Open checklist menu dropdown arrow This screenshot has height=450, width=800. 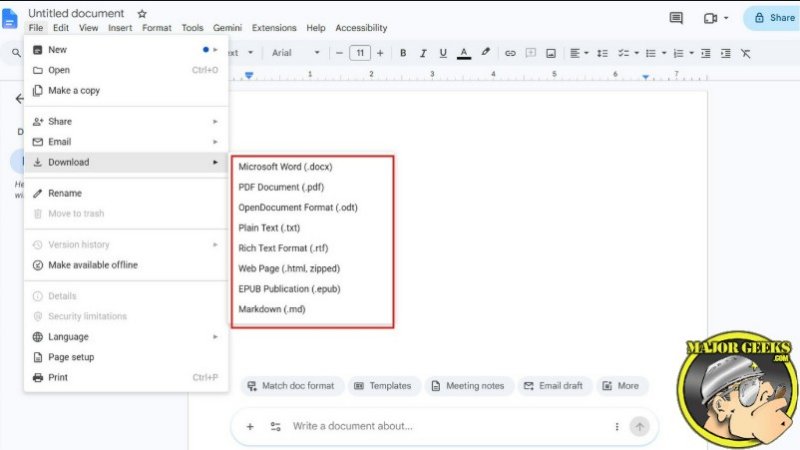point(636,53)
